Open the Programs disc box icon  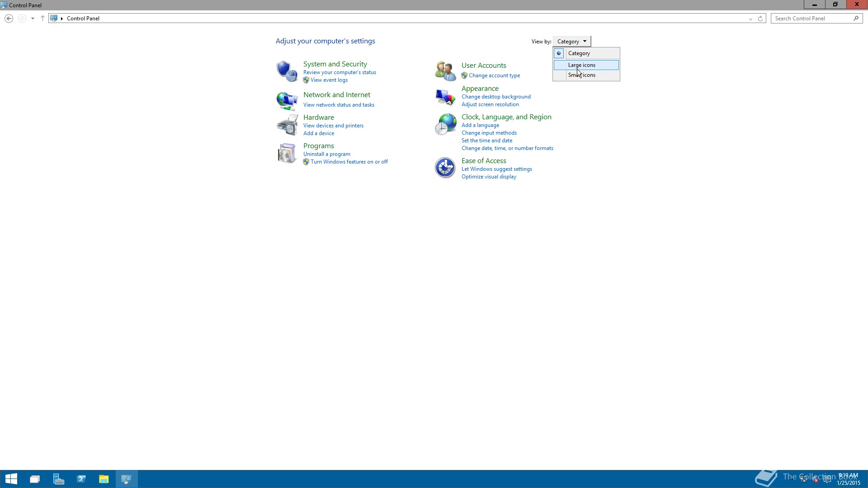point(287,153)
